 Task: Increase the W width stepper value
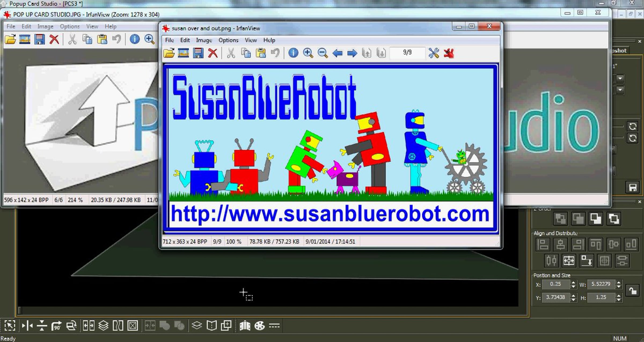point(619,282)
